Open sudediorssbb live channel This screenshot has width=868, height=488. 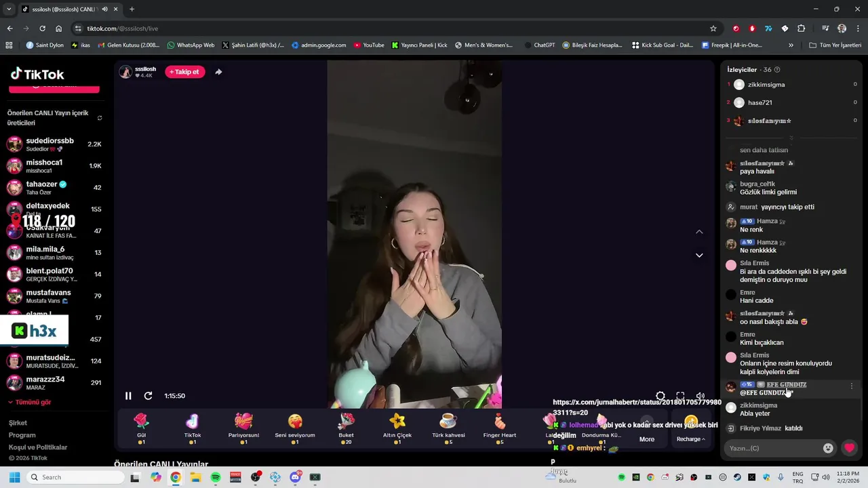click(54, 144)
